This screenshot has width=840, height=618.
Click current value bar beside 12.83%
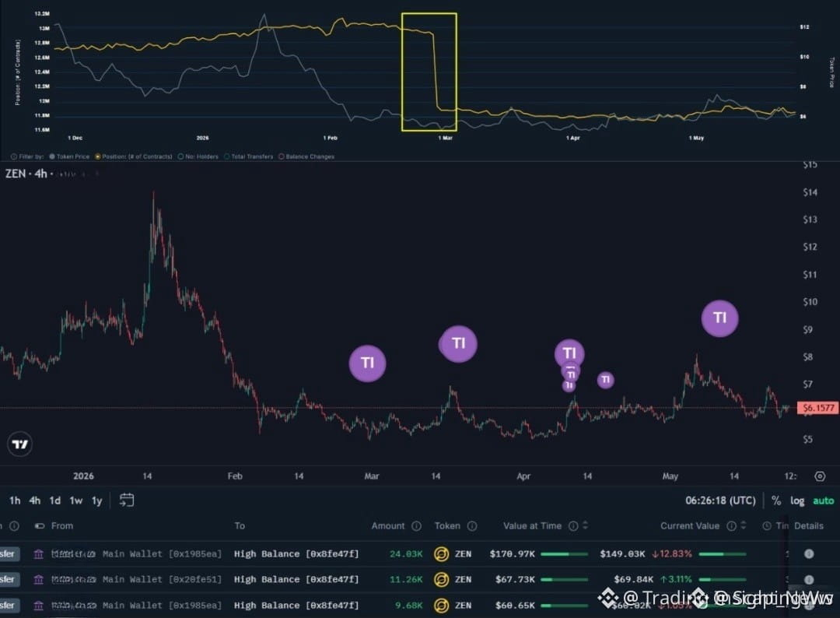[x=722, y=553]
